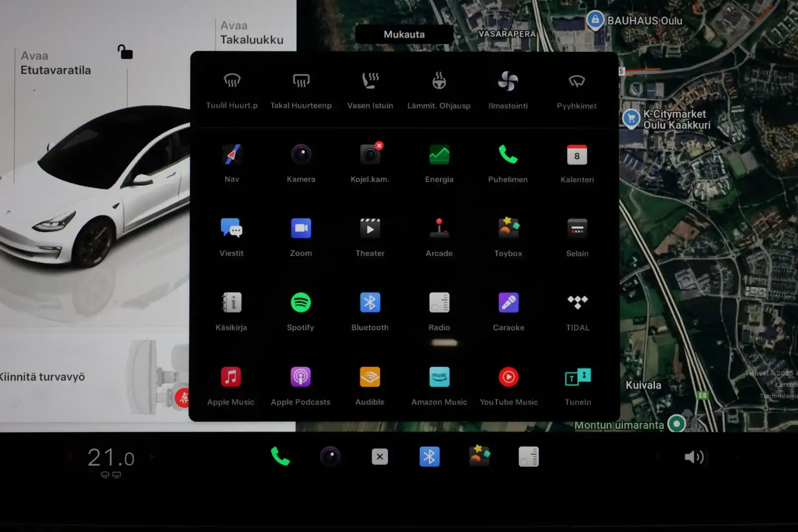Open the Theater app
798x532 pixels.
click(x=370, y=238)
